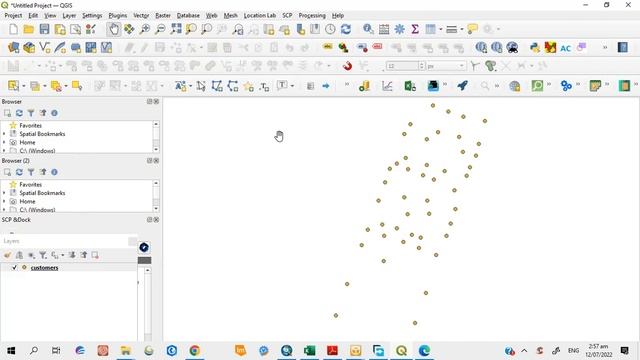Image resolution: width=640 pixels, height=360 pixels.
Task: Click the rocket plugin icon
Action: coord(462,86)
